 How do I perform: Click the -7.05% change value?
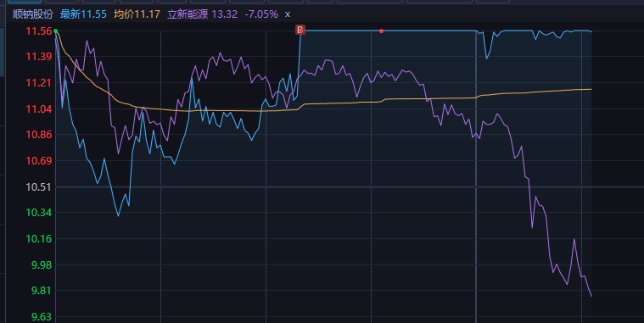(261, 14)
